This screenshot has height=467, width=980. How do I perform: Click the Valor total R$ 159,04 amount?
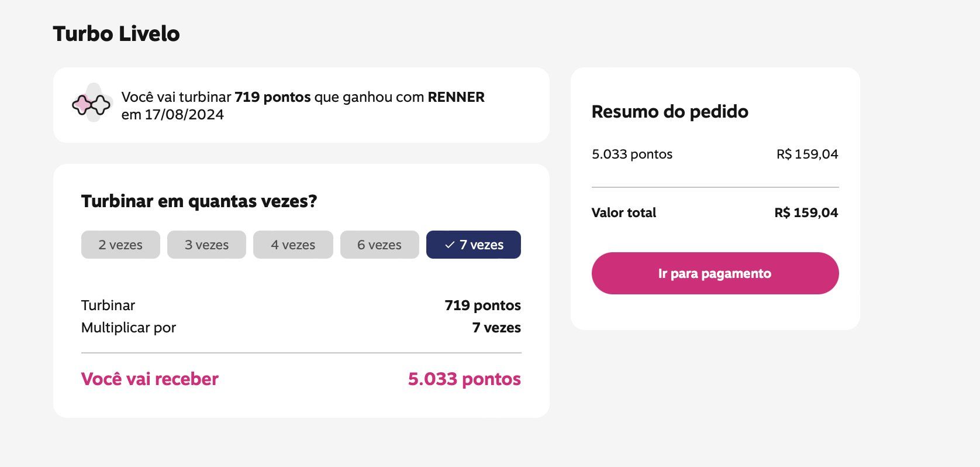(806, 212)
